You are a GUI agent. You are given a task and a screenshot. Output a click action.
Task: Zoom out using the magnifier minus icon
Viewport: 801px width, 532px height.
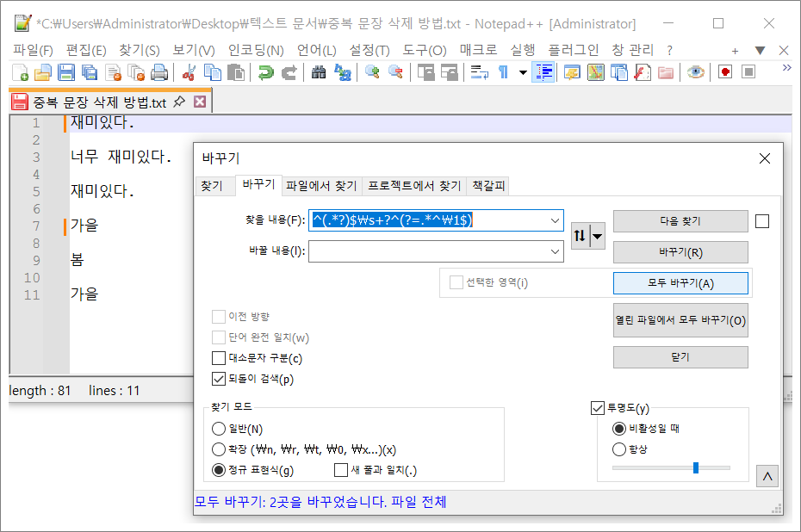tap(395, 72)
